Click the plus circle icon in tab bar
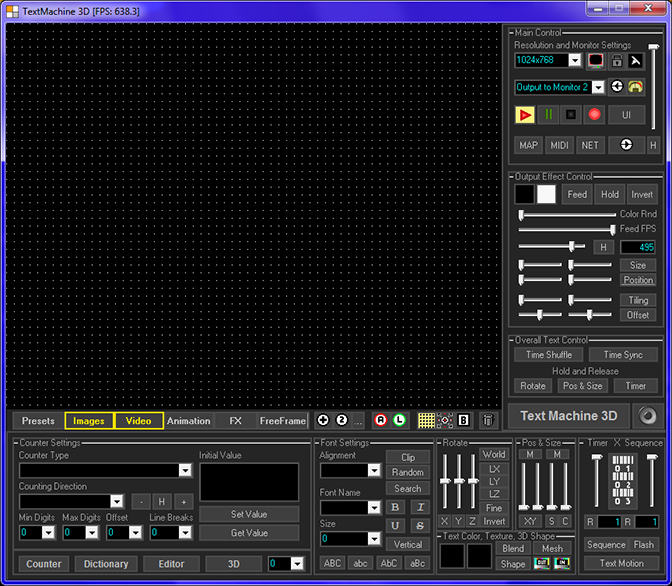 [x=323, y=420]
